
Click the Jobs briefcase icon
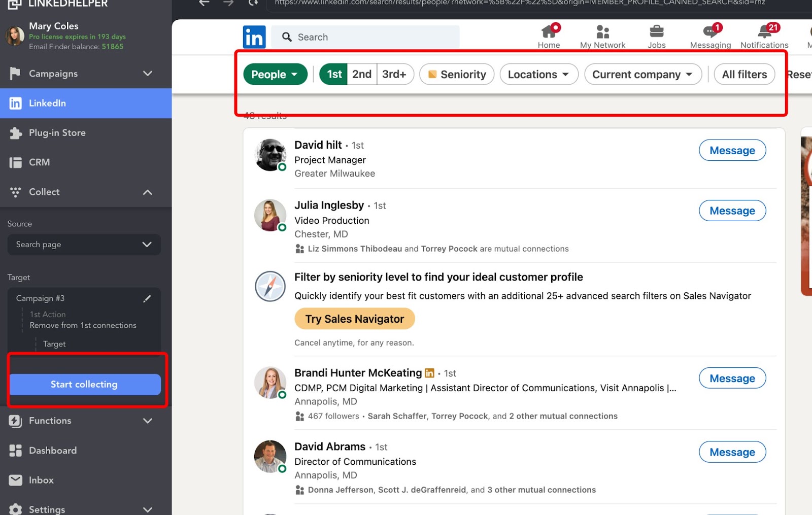[x=656, y=31]
